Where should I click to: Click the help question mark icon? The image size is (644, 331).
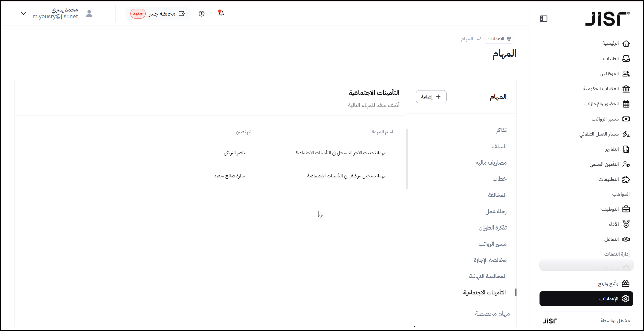[x=201, y=14]
